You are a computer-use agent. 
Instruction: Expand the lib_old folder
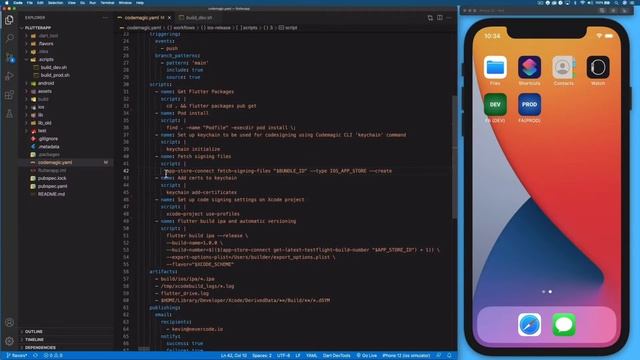[x=44, y=123]
